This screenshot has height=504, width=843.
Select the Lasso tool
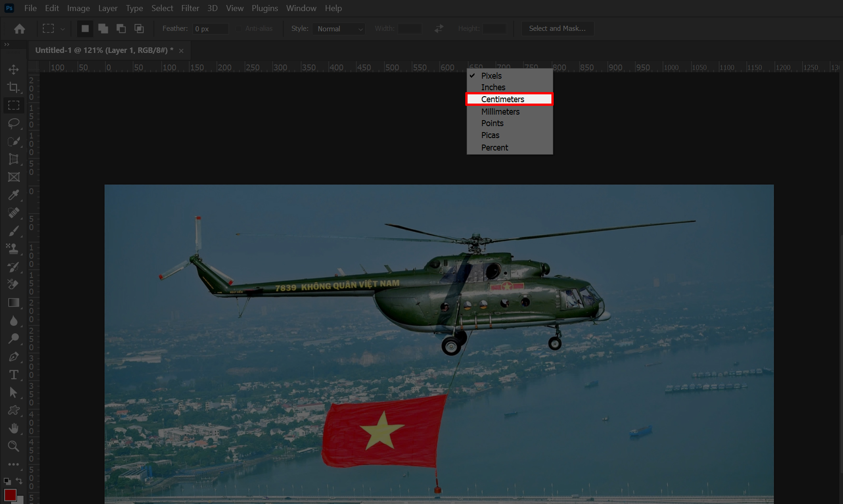[14, 123]
